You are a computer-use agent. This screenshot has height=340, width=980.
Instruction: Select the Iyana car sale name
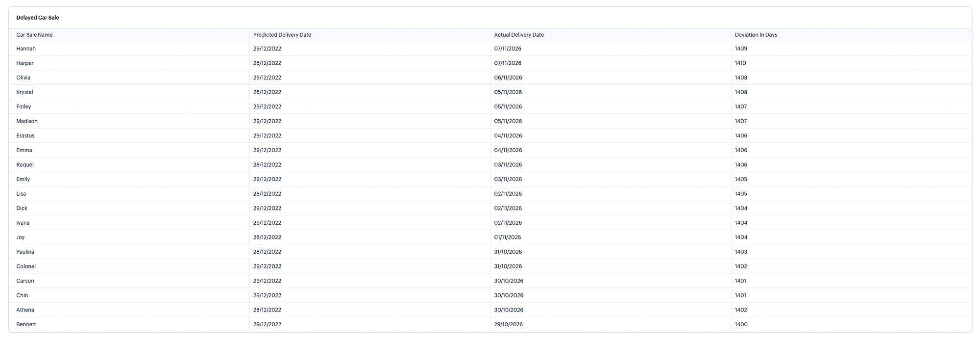(x=23, y=223)
